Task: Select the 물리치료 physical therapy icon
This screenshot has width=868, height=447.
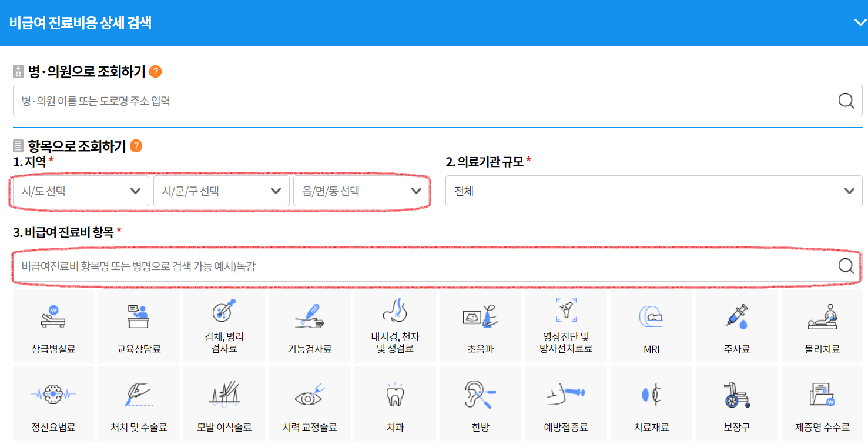Action: click(x=822, y=326)
